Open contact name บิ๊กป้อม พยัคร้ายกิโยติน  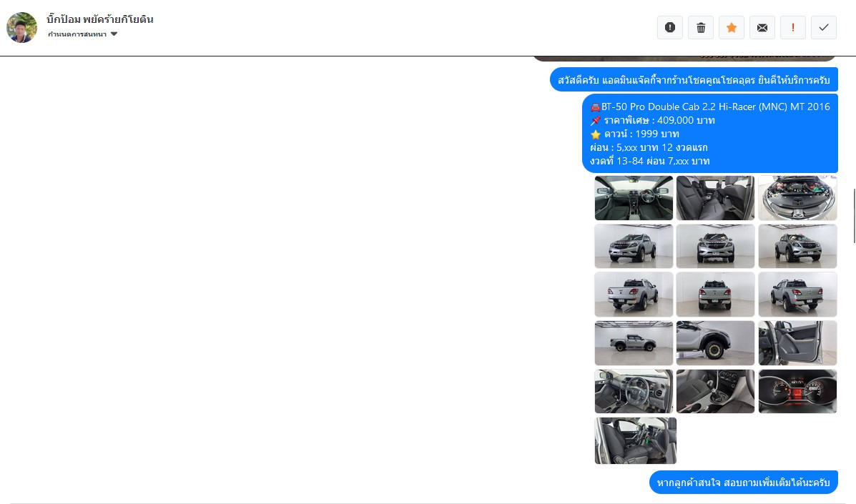coord(100,19)
